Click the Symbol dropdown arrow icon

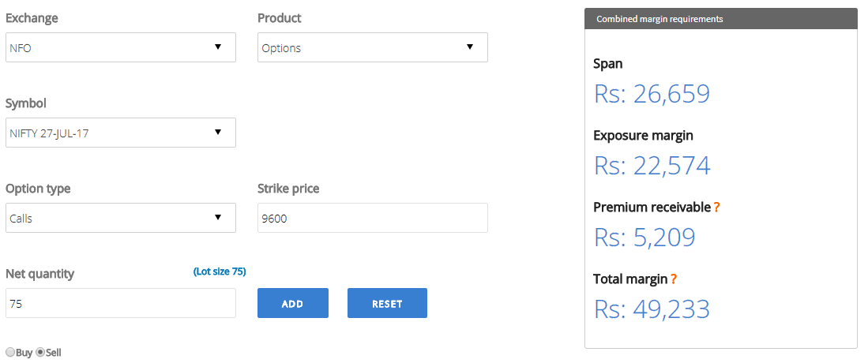(x=217, y=133)
